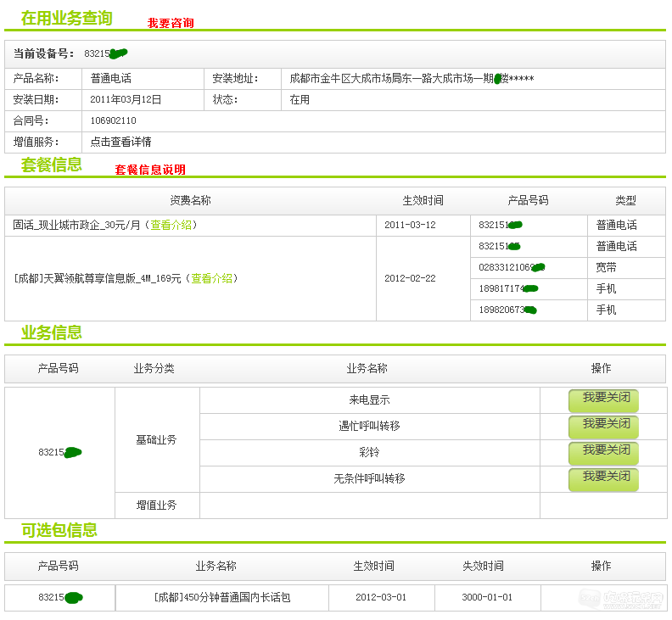The width and height of the screenshot is (672, 620).
Task: Click the install address starting 成都市金牛区
Action: click(x=412, y=78)
